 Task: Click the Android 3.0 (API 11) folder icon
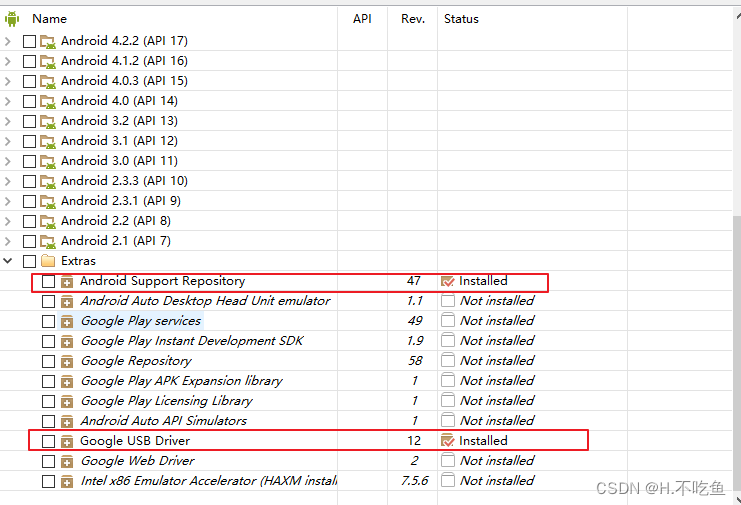[48, 162]
